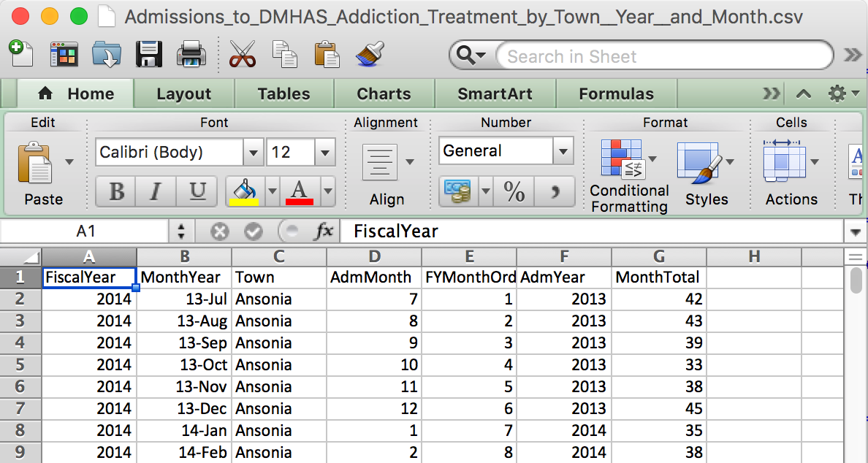This screenshot has height=463, width=868.
Task: Click the Currency format icon
Action: pos(458,191)
